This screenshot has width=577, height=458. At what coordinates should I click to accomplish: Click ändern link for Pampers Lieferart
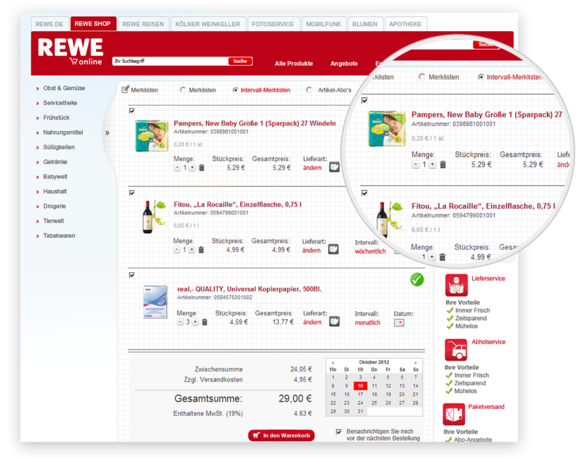(x=312, y=168)
